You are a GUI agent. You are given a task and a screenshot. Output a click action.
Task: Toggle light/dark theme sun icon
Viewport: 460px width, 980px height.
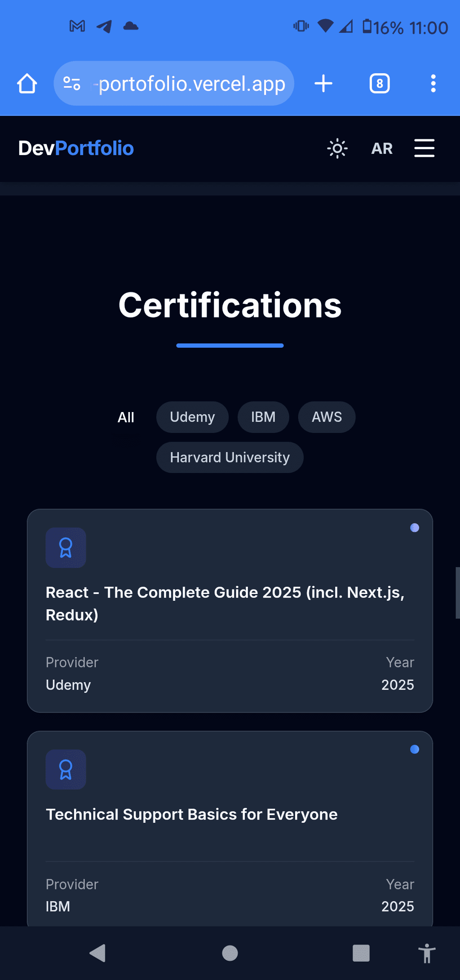[x=337, y=148]
